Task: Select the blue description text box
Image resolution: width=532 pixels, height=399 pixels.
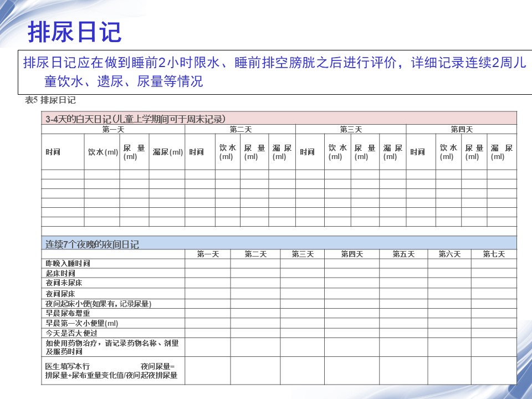Action: tap(274, 71)
